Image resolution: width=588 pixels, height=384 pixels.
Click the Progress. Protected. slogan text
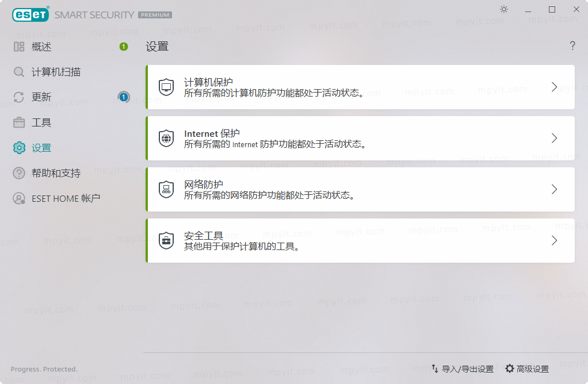click(44, 369)
